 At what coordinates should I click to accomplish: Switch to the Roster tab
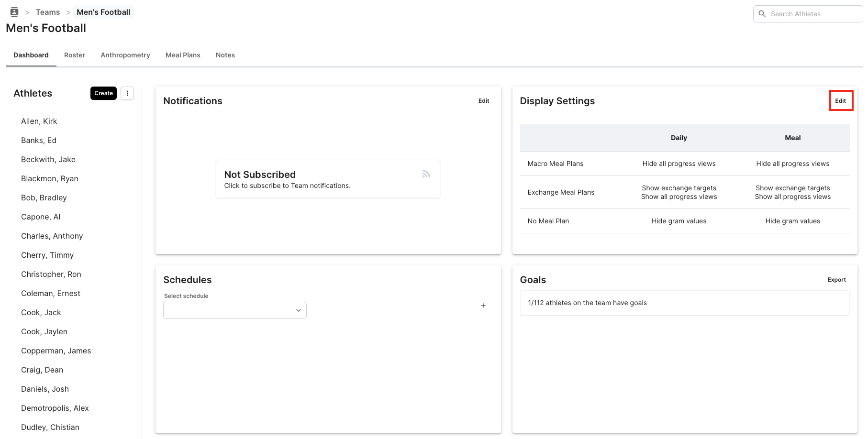(75, 55)
